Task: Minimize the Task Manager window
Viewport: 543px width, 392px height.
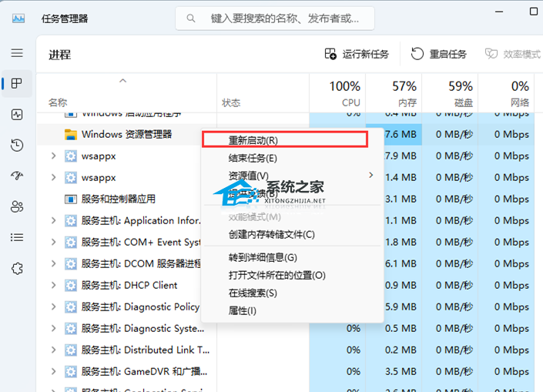Action: coord(499,12)
